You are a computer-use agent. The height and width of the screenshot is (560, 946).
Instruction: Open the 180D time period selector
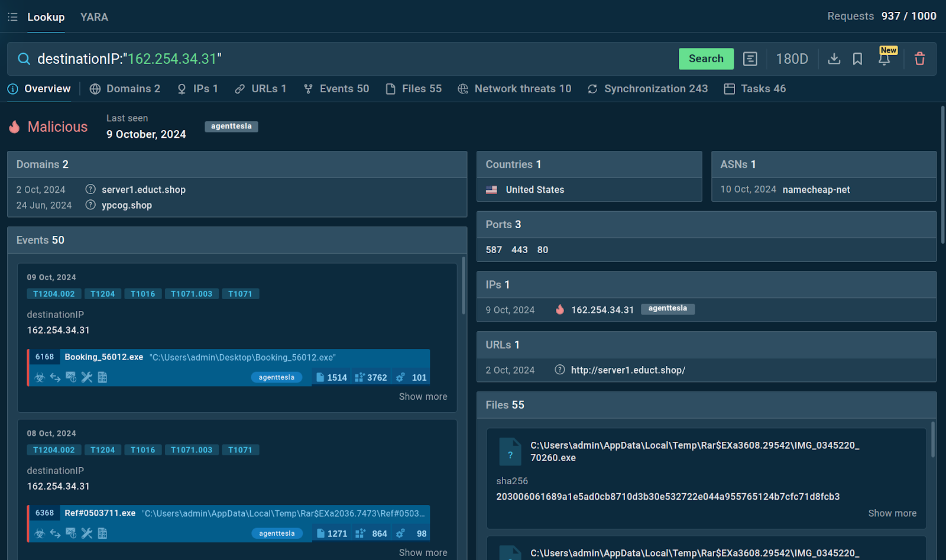792,59
